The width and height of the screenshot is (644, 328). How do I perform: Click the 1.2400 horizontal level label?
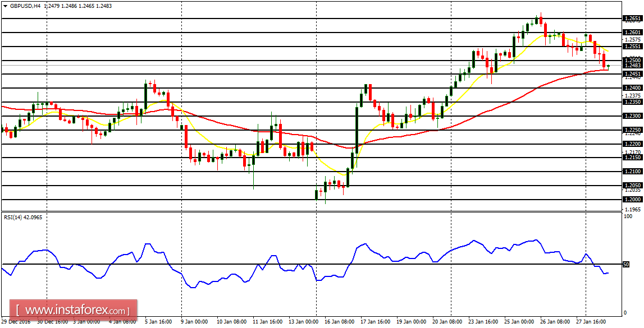coord(632,88)
